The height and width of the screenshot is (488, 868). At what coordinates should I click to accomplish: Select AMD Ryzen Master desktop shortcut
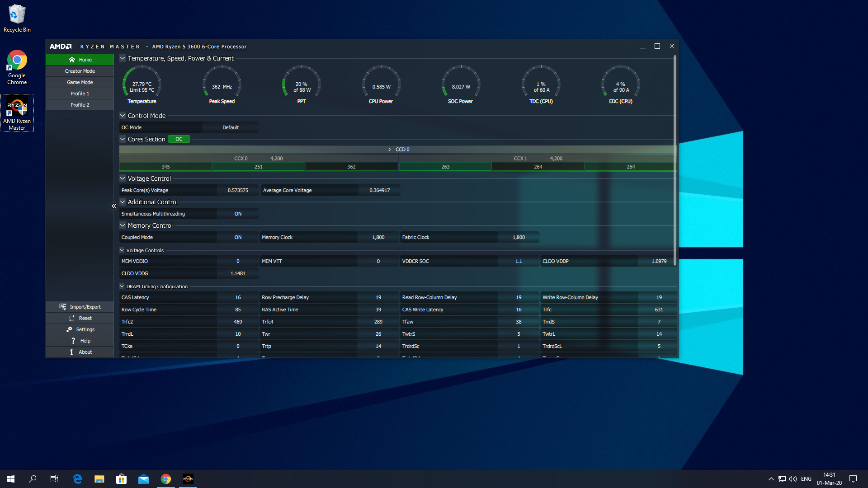coord(17,113)
